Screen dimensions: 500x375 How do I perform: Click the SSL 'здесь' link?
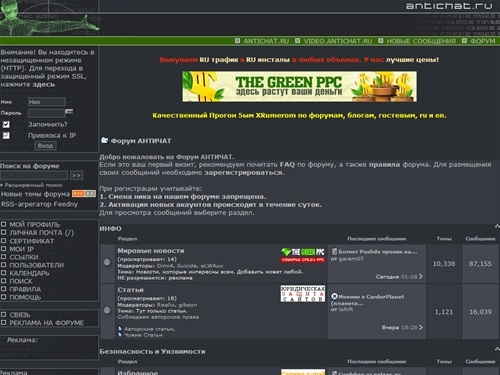(x=44, y=84)
